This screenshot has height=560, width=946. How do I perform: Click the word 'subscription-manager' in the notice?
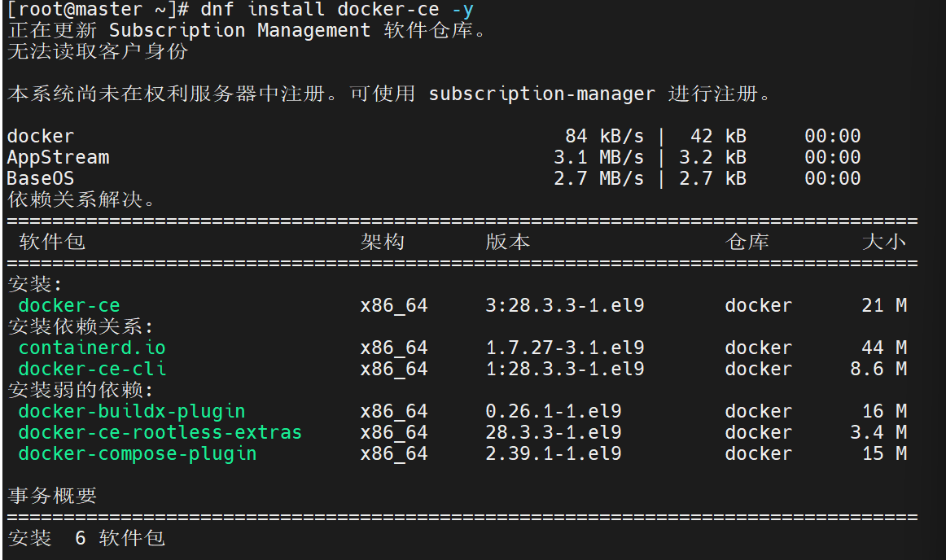(x=541, y=94)
